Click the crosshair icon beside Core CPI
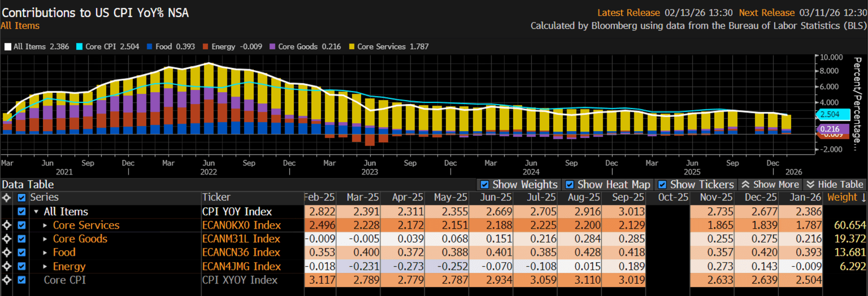This screenshot has width=868, height=296. [x=7, y=280]
